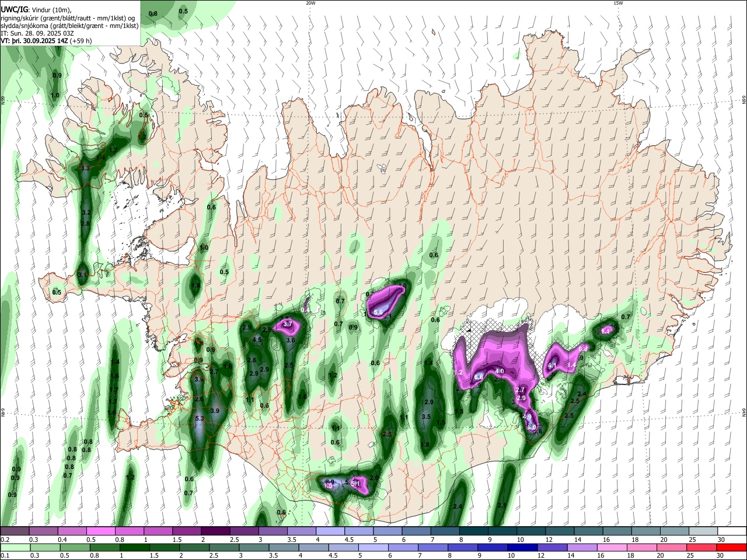Click the snow legend swatch between 0.5 and 0.8
The height and width of the screenshot is (560, 747).
pos(100,531)
